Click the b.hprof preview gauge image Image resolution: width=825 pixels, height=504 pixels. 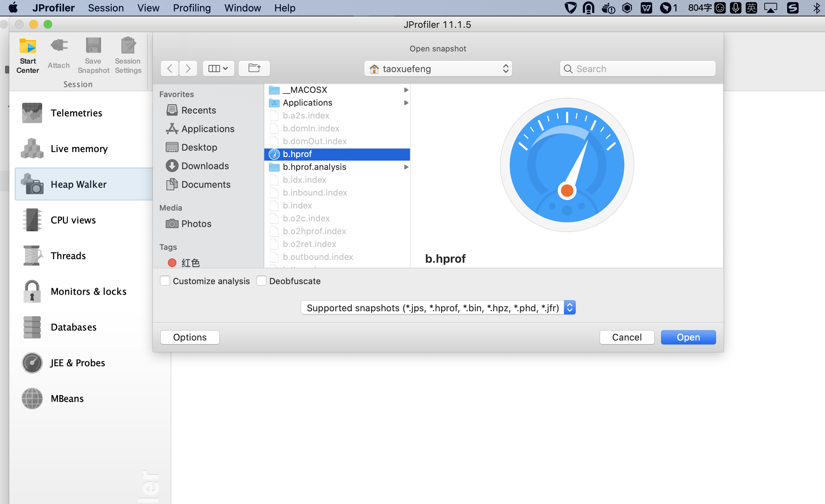click(567, 165)
